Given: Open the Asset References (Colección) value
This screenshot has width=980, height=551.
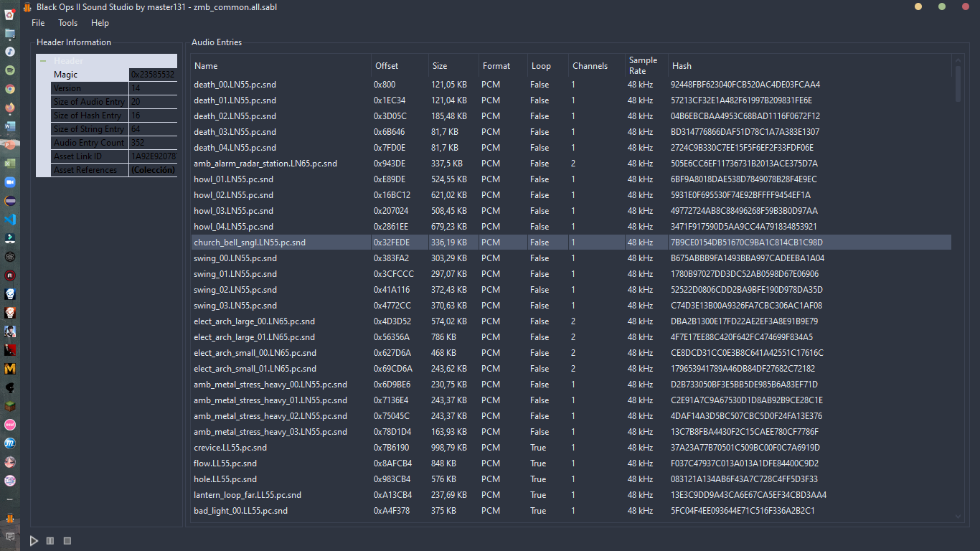Looking at the screenshot, I should [153, 170].
